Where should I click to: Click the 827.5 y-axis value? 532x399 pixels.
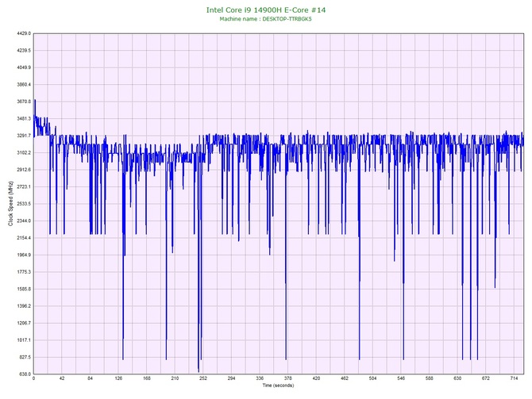point(25,357)
